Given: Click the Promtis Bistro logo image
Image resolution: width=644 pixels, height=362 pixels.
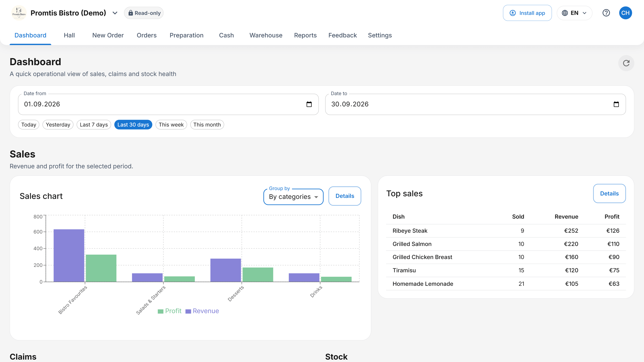Looking at the screenshot, I should coord(19,13).
